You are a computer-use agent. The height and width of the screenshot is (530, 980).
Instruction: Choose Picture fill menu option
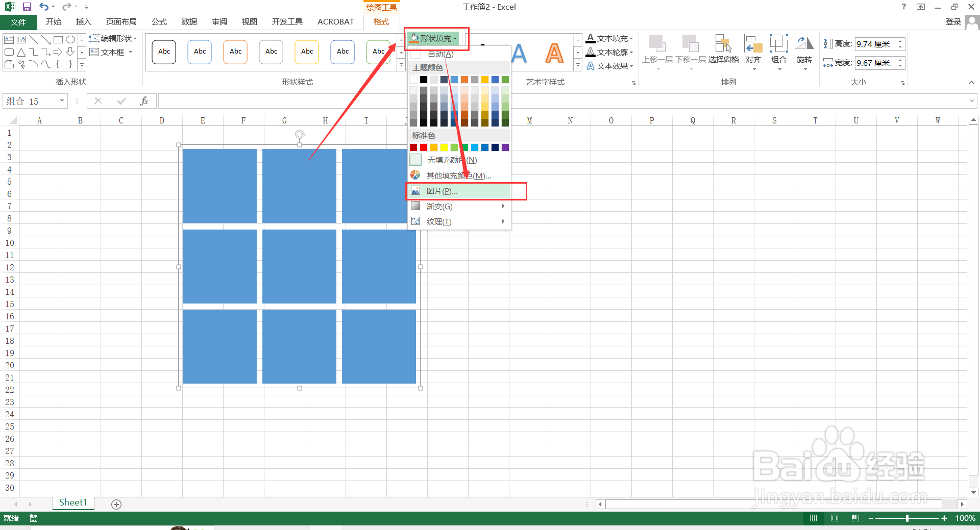[459, 191]
